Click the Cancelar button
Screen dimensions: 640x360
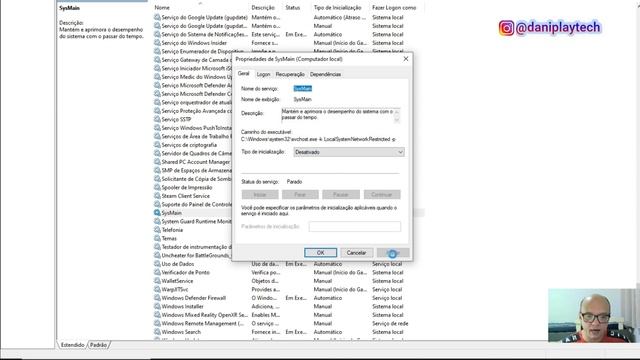click(x=356, y=253)
